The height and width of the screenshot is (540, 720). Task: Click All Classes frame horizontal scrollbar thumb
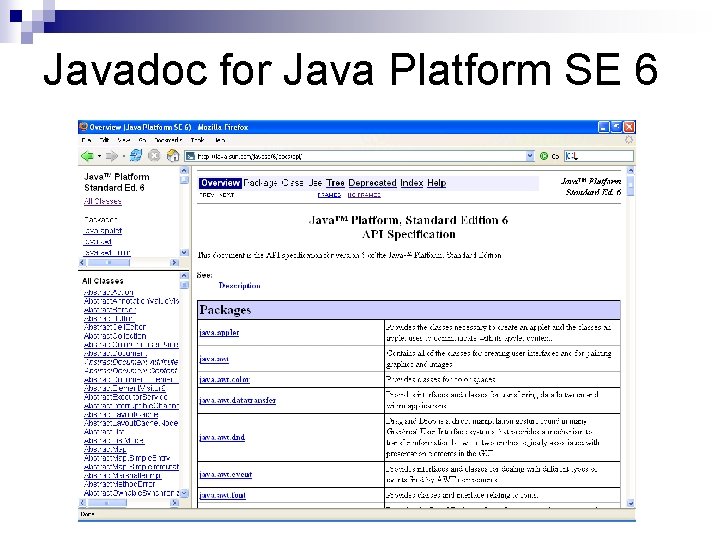[107, 503]
